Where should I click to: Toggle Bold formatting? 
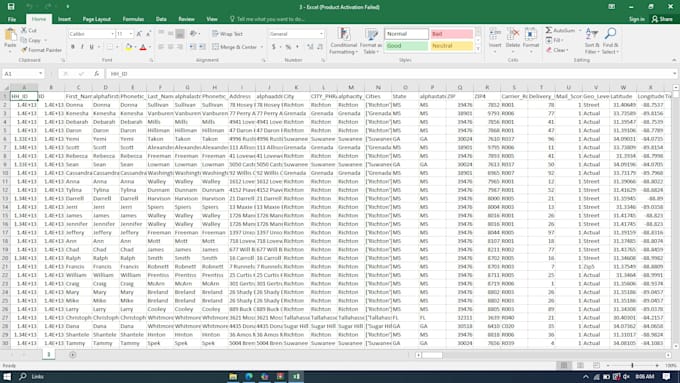coord(73,47)
